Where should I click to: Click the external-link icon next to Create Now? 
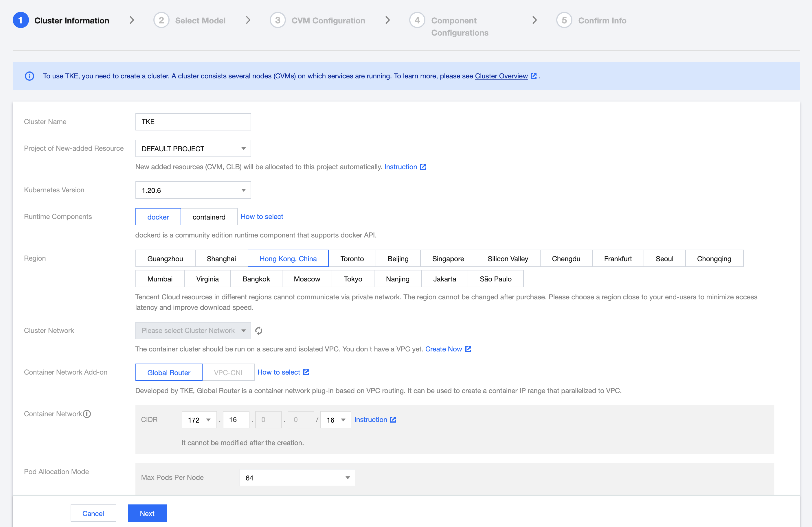pos(468,349)
